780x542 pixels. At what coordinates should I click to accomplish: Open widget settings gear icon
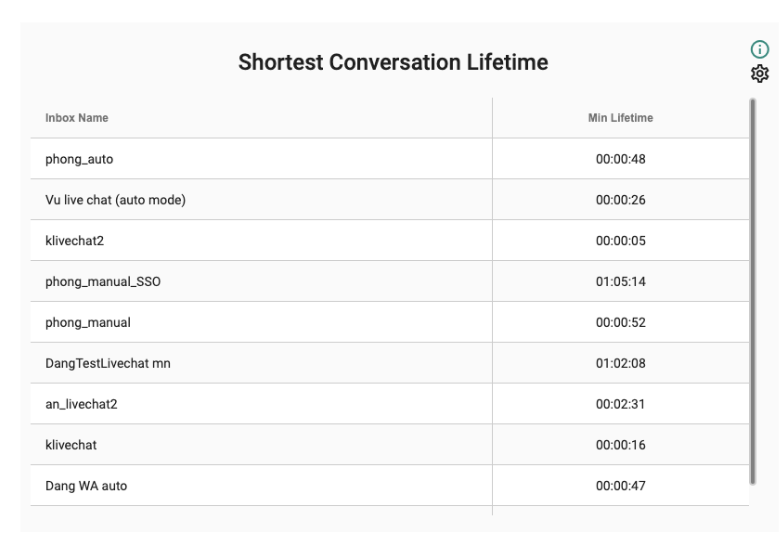760,74
